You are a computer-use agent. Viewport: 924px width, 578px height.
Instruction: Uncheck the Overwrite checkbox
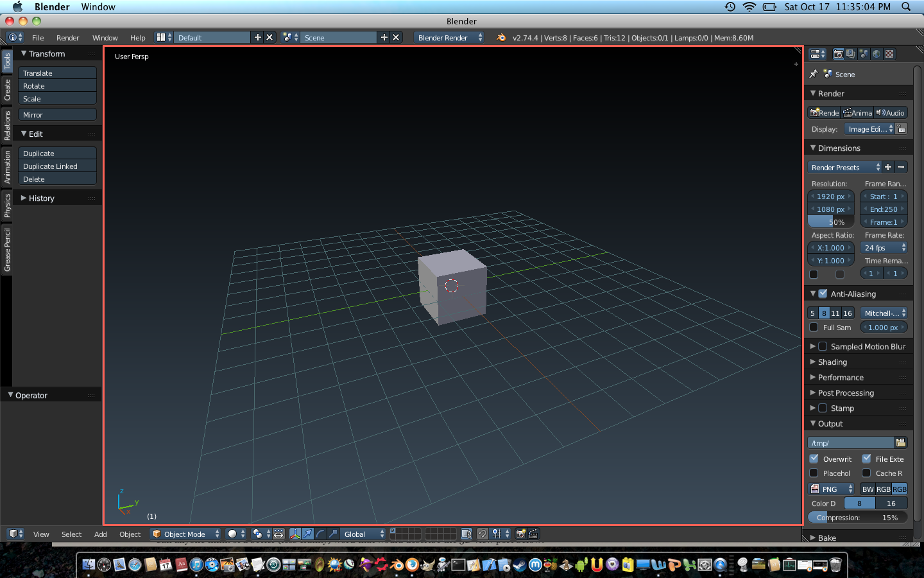[x=814, y=459]
